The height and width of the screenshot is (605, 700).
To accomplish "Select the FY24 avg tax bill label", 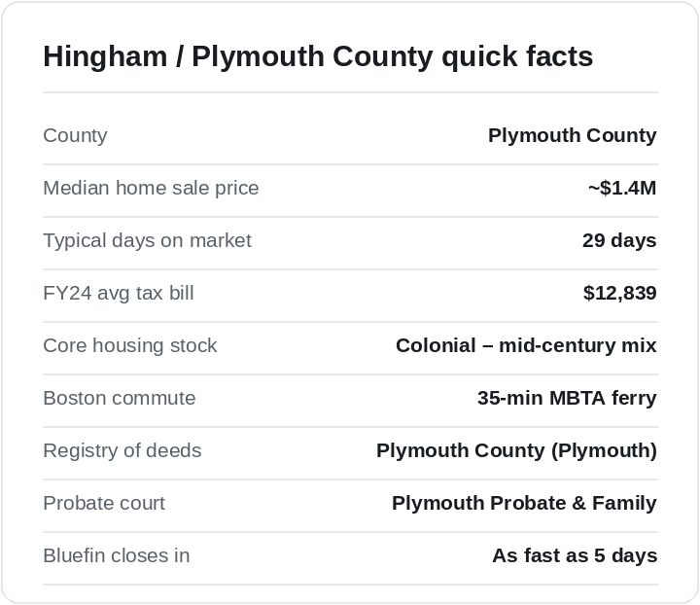I will (119, 294).
